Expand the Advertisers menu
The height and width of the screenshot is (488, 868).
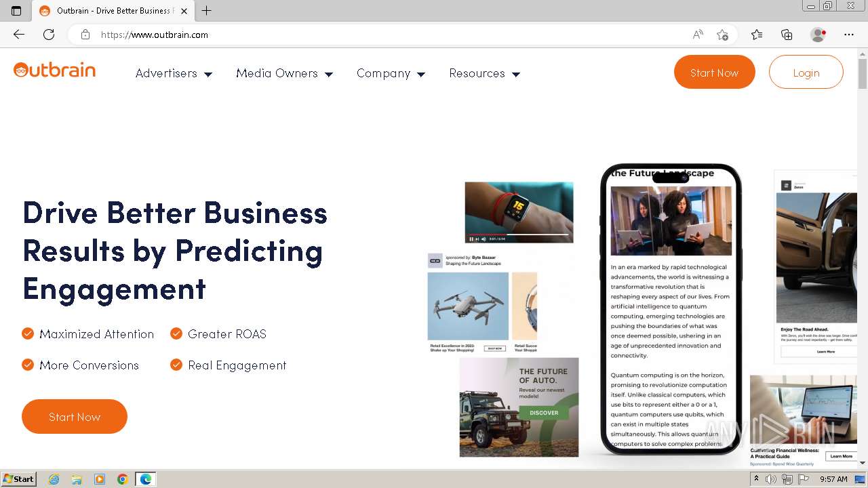click(x=174, y=73)
